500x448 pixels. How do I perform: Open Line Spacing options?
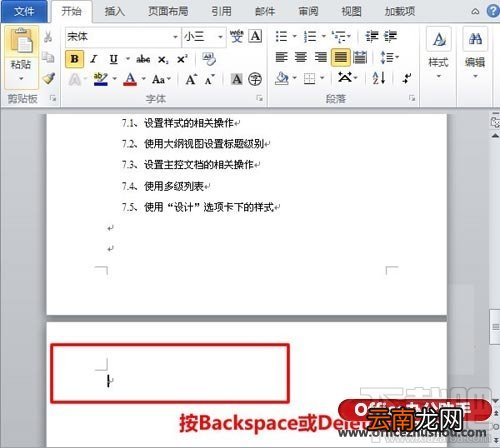pos(389,57)
